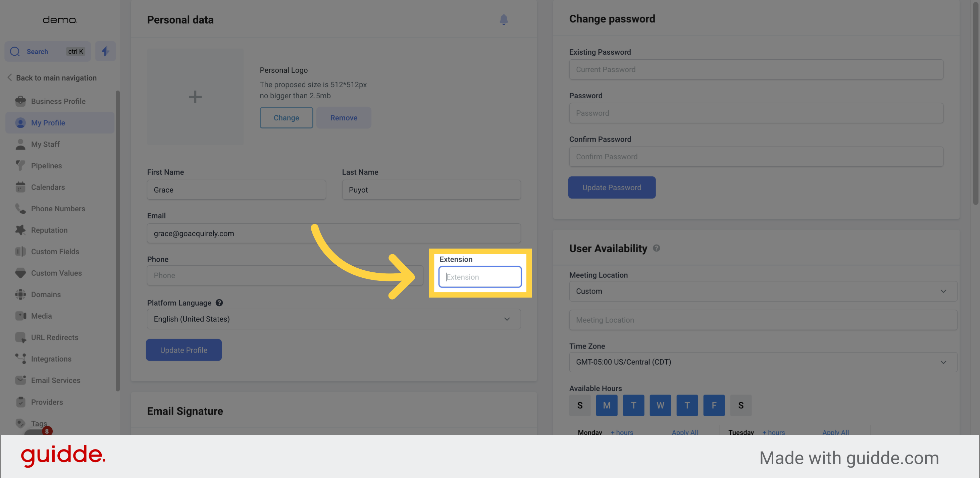Go to Integrations in the sidebar
The image size is (980, 478).
pyautogui.click(x=51, y=359)
